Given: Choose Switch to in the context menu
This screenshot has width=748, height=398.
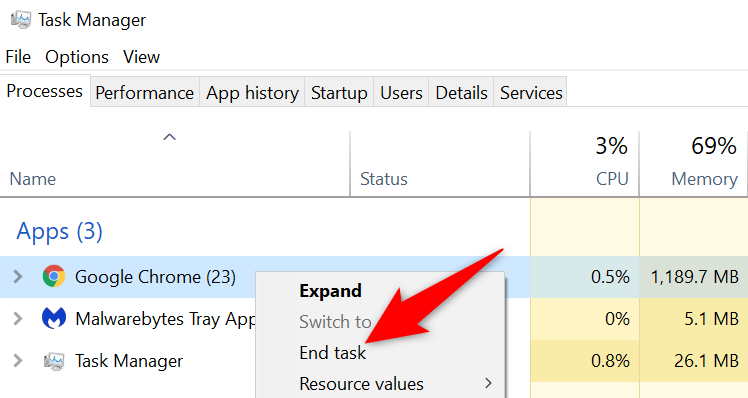Looking at the screenshot, I should pyautogui.click(x=335, y=322).
